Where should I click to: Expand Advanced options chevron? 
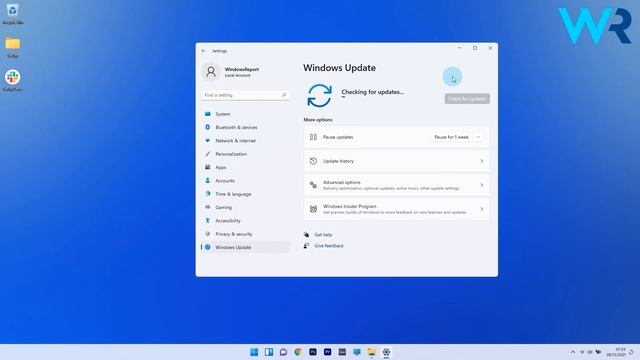pos(482,185)
